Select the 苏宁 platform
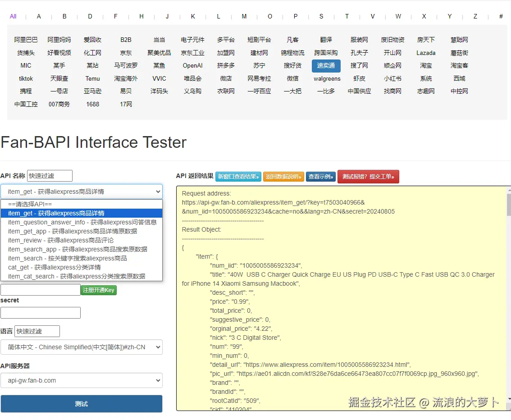 259,65
